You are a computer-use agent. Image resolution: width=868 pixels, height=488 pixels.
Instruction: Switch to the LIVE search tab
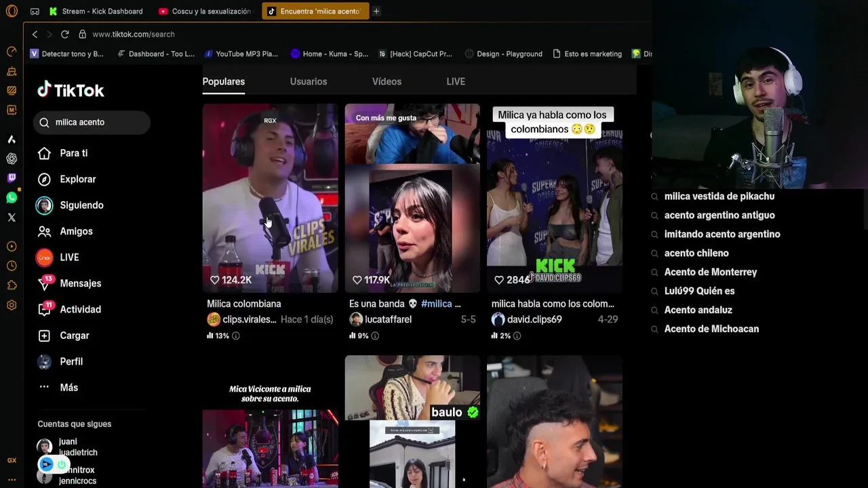pyautogui.click(x=456, y=81)
